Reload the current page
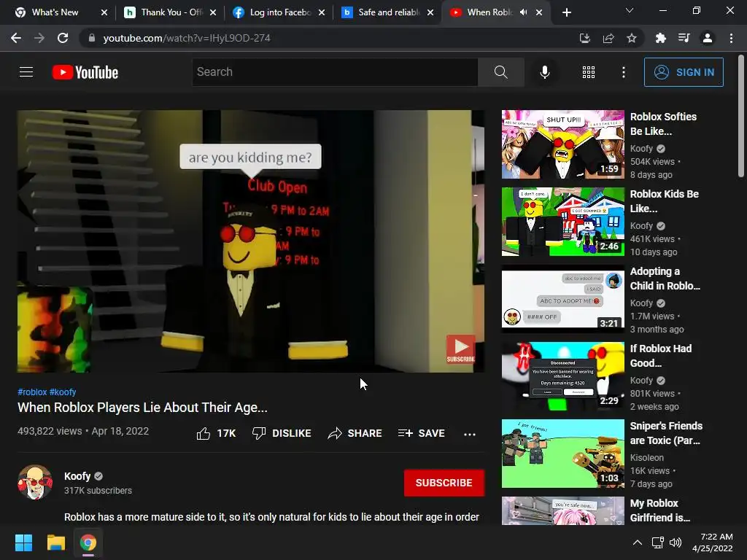 (x=63, y=38)
